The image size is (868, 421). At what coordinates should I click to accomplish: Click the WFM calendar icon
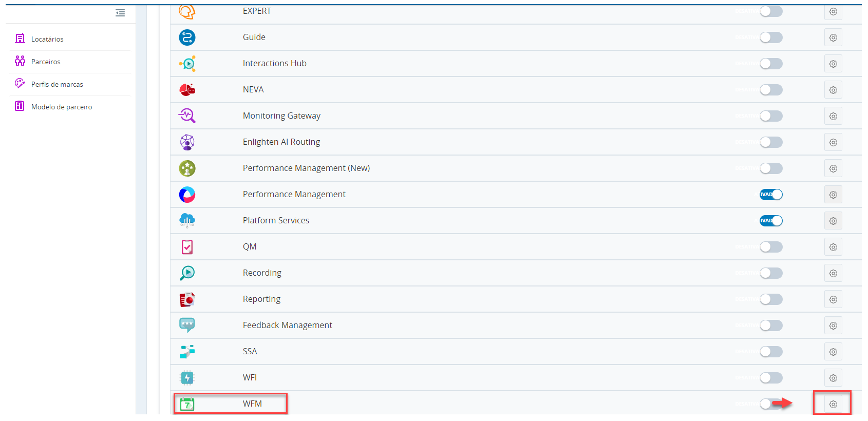pos(187,405)
